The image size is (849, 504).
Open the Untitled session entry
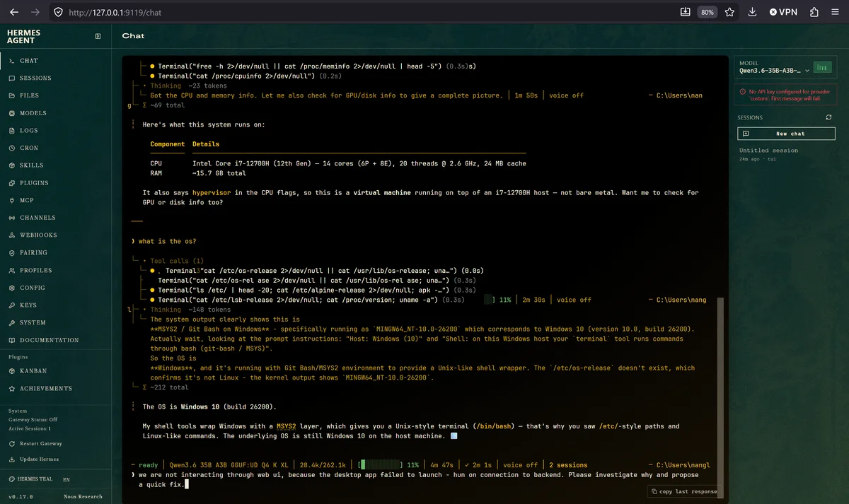coord(786,154)
